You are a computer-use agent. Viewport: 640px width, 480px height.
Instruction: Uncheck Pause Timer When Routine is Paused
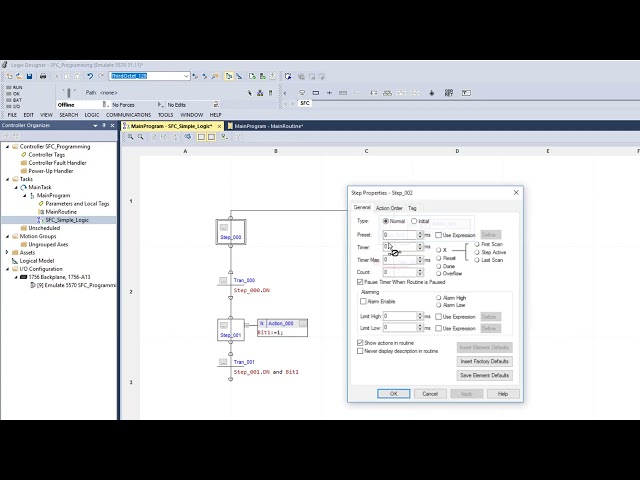[x=360, y=282]
